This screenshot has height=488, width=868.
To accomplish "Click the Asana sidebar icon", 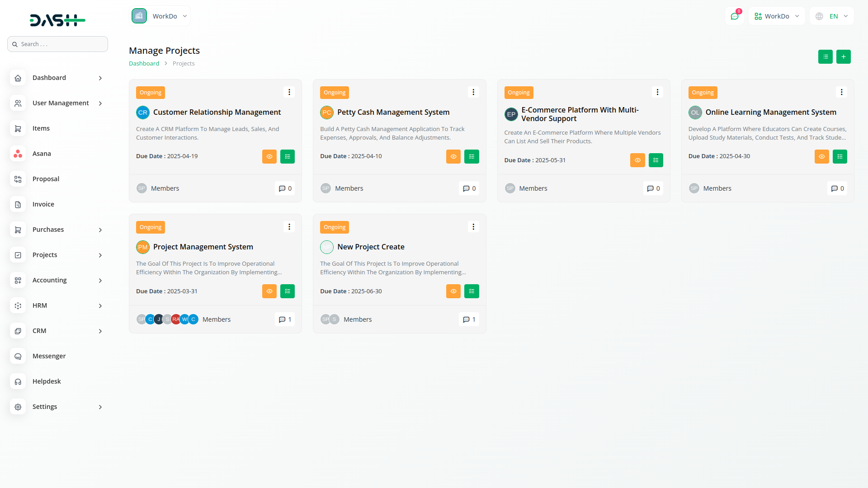I will [18, 154].
